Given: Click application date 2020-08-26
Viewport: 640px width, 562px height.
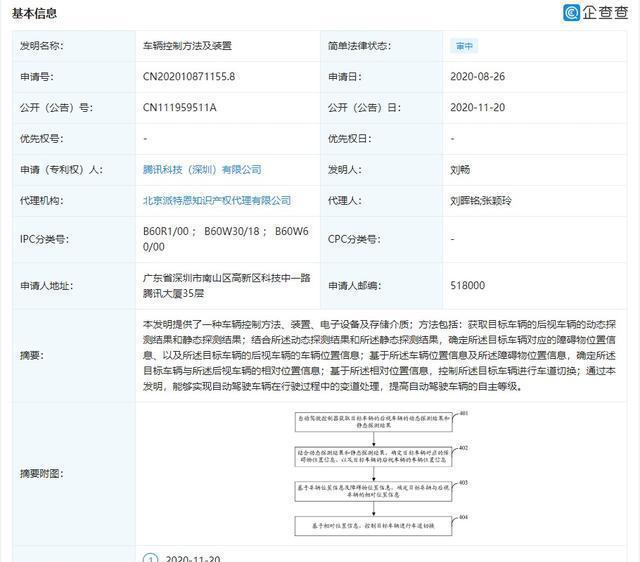Looking at the screenshot, I should 478,77.
